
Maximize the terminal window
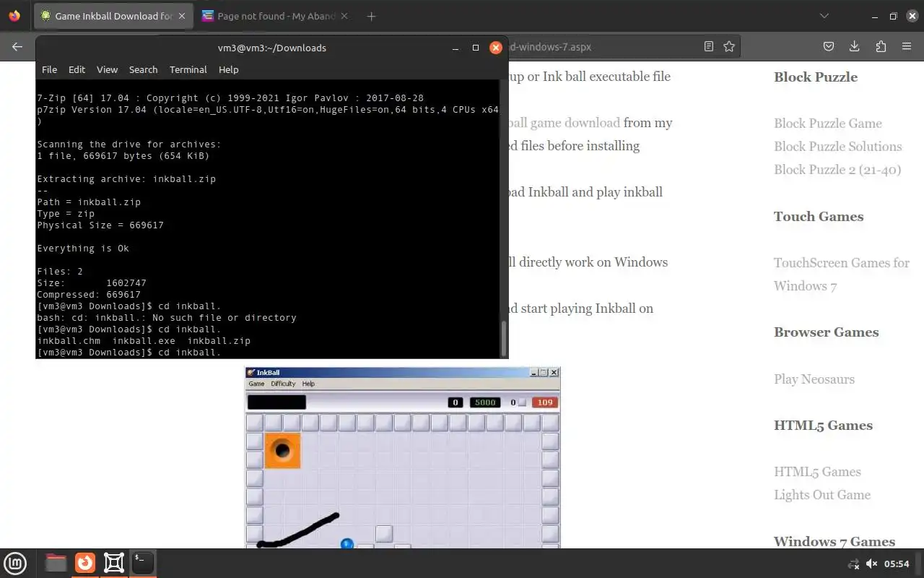476,48
